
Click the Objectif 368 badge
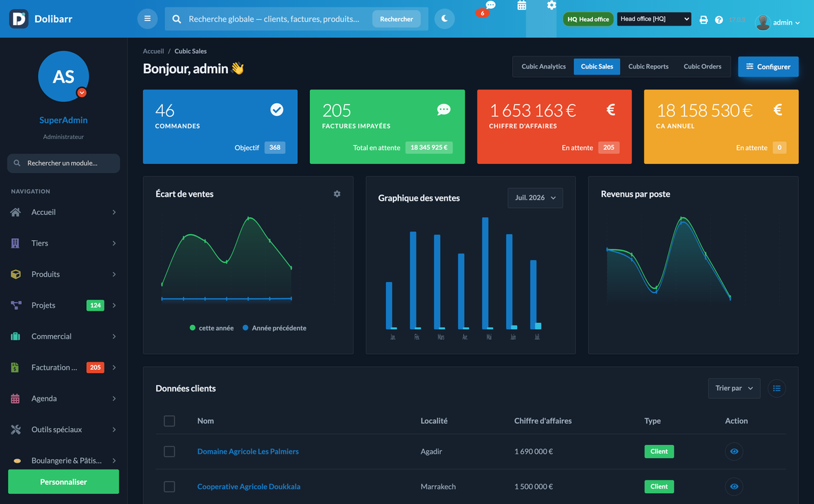click(275, 147)
